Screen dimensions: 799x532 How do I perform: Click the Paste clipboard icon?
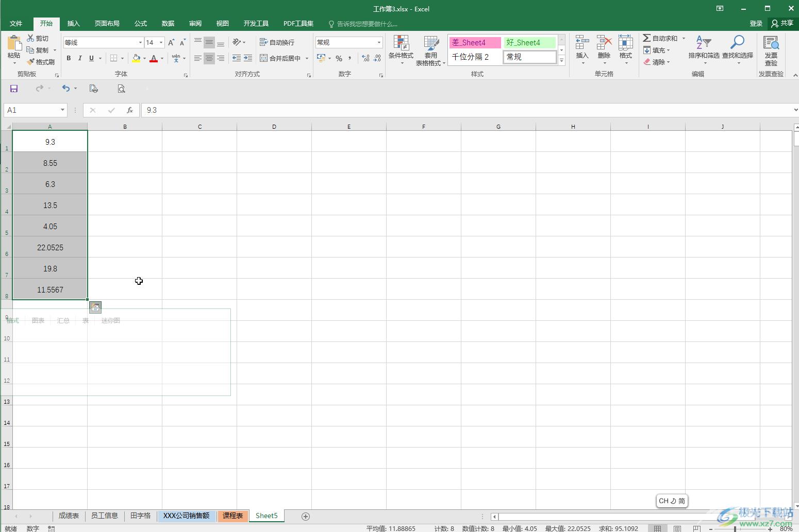14,44
